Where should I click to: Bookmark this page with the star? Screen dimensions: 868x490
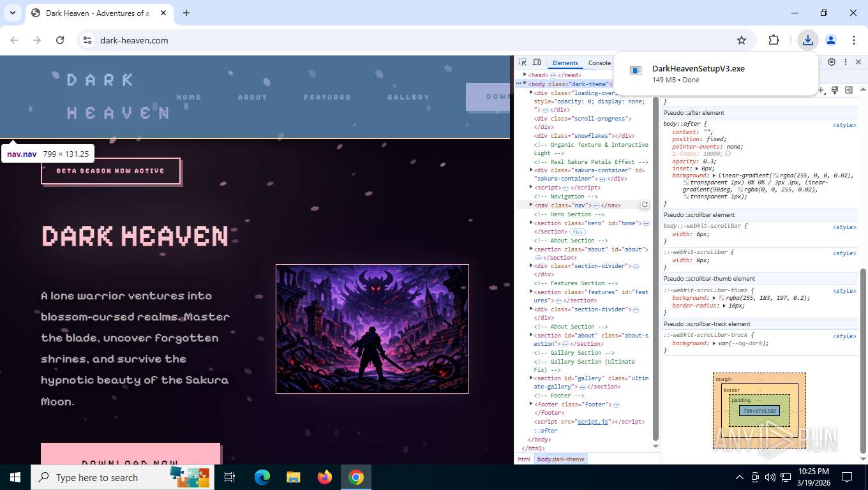point(742,40)
